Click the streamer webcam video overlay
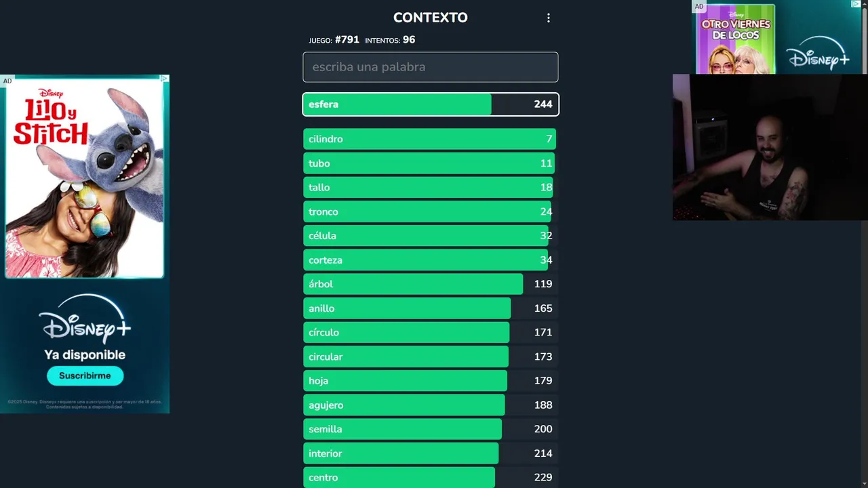 pos(770,148)
